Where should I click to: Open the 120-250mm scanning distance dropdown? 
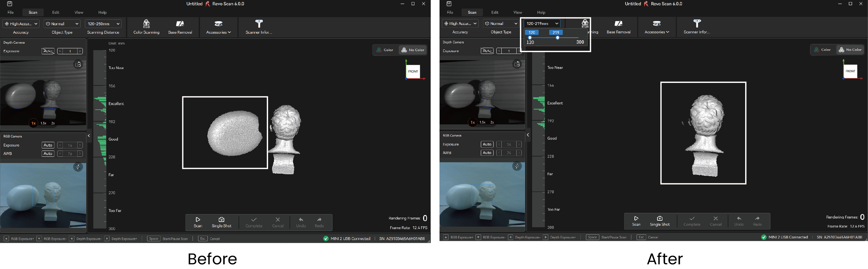(x=103, y=24)
